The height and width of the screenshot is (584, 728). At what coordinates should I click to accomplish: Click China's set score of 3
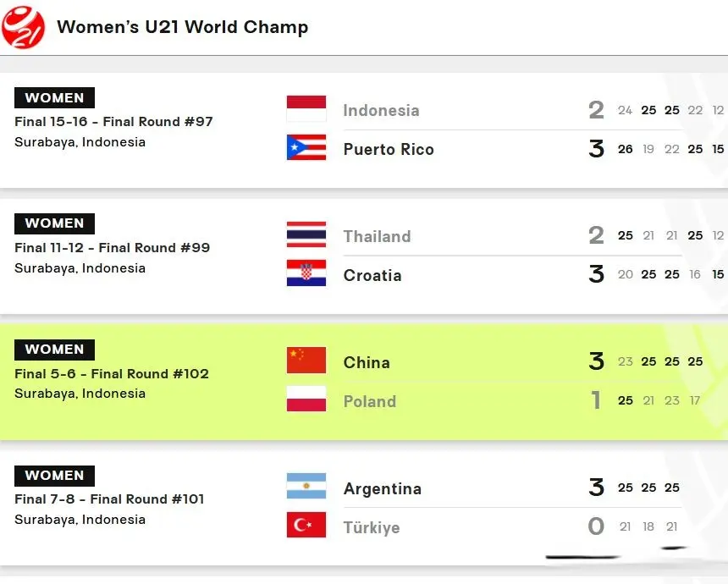pyautogui.click(x=597, y=361)
